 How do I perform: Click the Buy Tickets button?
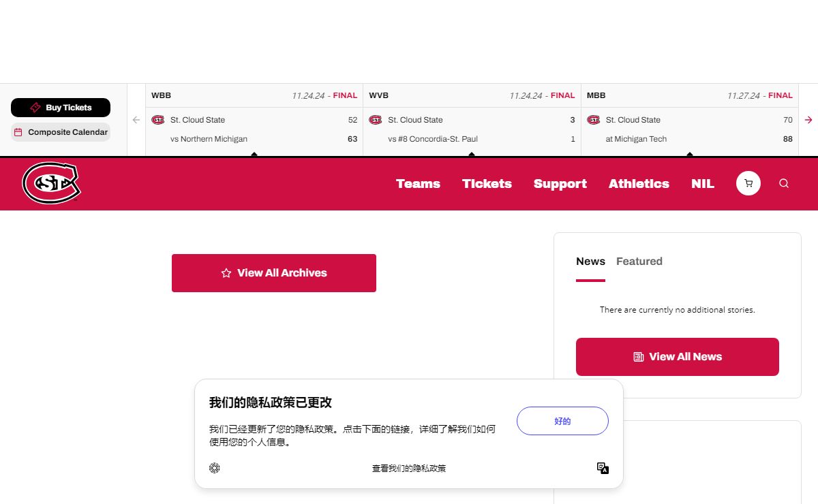pos(61,108)
